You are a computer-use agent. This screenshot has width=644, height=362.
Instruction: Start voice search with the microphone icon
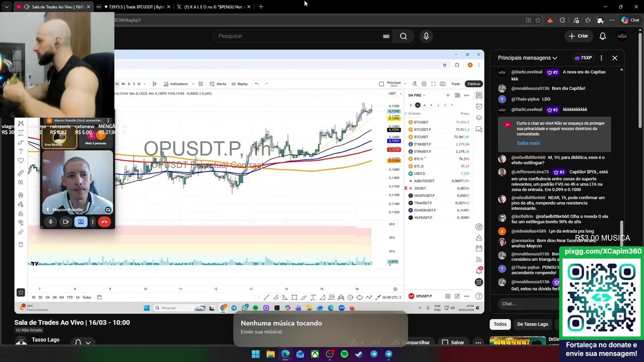pyautogui.click(x=426, y=36)
